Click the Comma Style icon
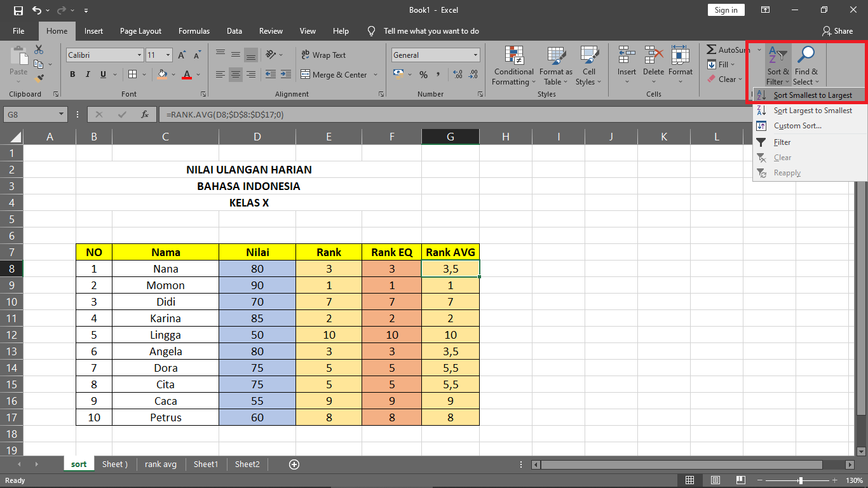This screenshot has height=488, width=868. [x=438, y=74]
